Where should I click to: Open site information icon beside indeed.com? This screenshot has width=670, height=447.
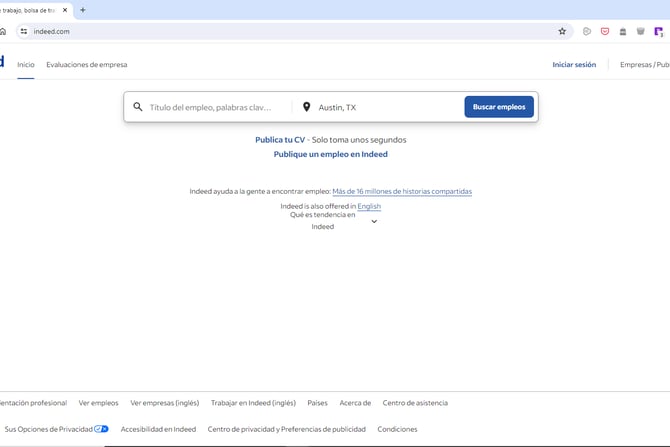[24, 31]
